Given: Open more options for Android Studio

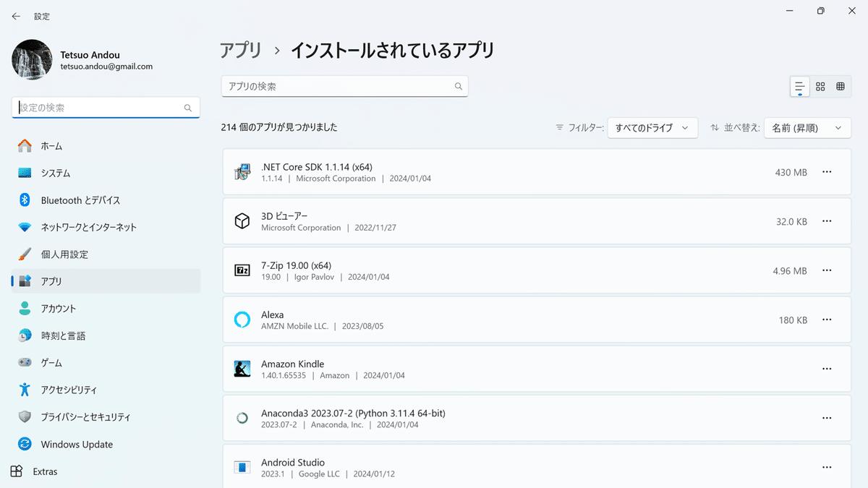Looking at the screenshot, I should (827, 467).
